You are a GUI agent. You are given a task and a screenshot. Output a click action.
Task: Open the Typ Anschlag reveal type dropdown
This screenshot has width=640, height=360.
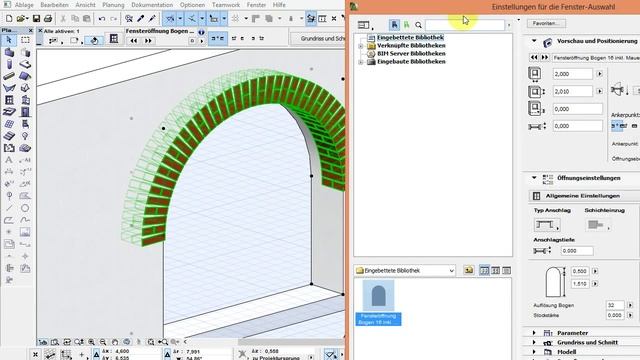point(547,225)
